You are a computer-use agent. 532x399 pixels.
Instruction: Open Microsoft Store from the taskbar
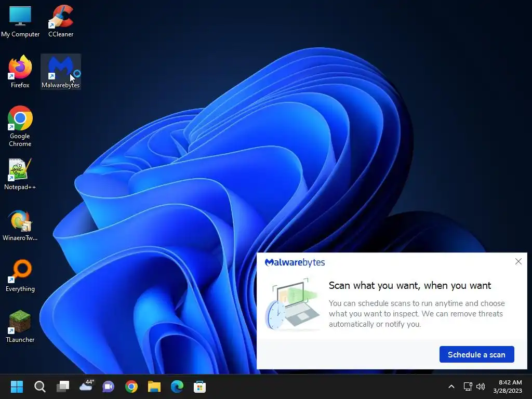[x=200, y=387]
